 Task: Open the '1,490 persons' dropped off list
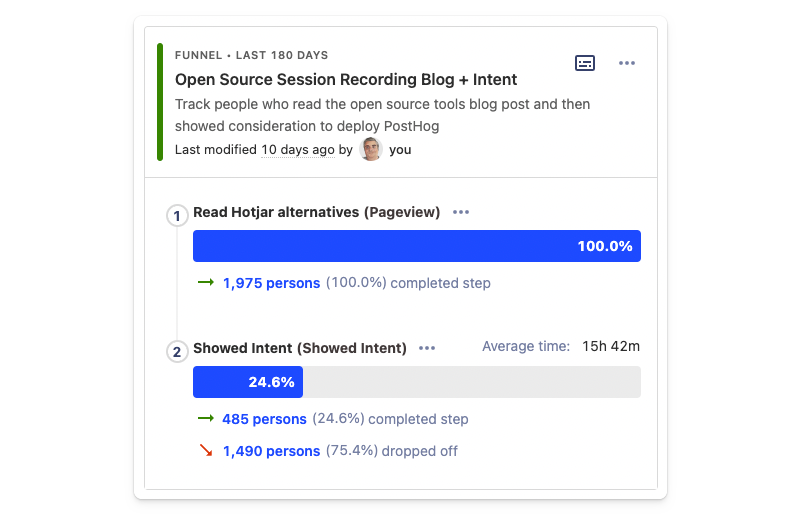271,451
